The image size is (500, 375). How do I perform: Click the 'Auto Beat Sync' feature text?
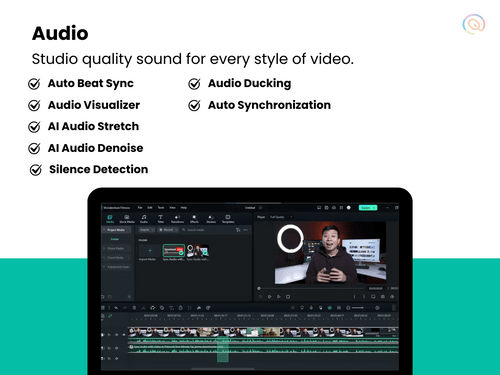point(91,83)
